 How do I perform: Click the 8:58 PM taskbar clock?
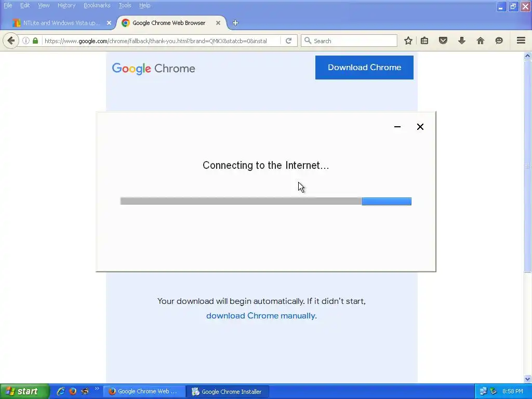point(513,391)
